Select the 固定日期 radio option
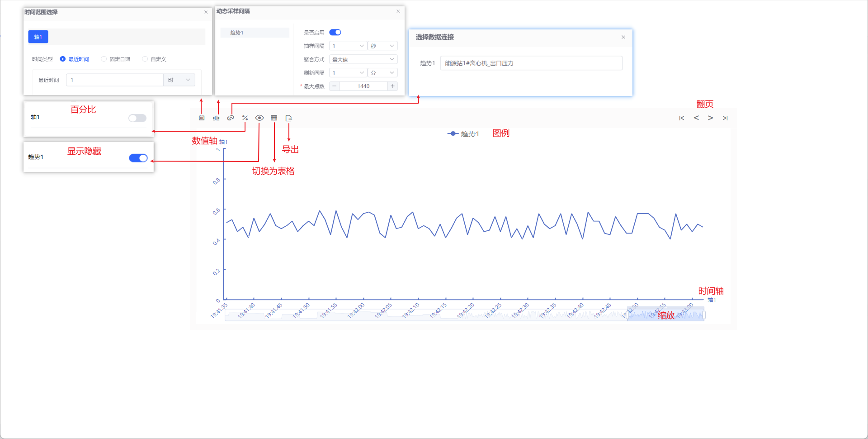 [104, 59]
